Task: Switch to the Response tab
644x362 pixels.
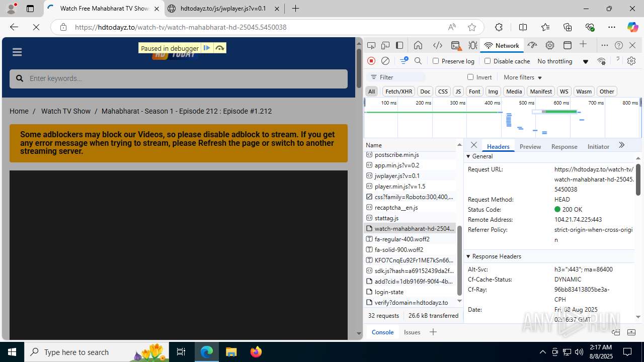Action: (x=564, y=146)
